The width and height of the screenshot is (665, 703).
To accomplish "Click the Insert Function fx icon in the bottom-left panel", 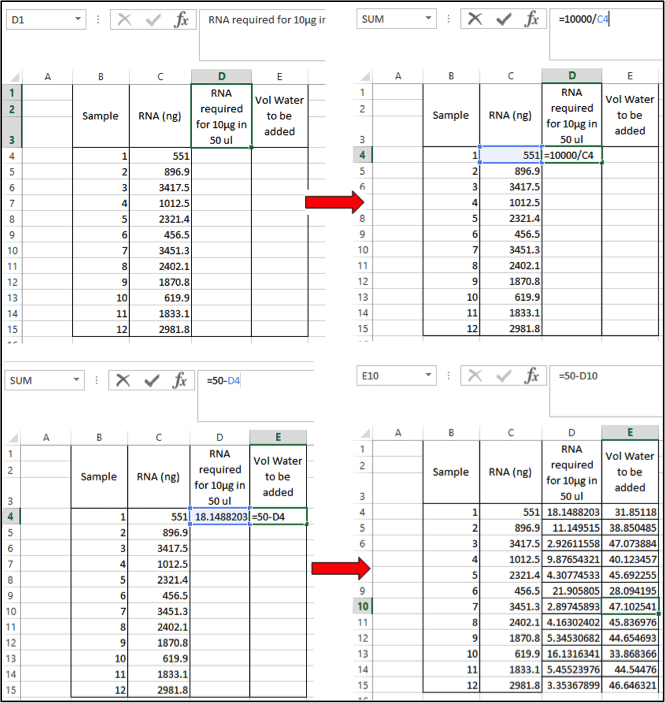I will 180,380.
